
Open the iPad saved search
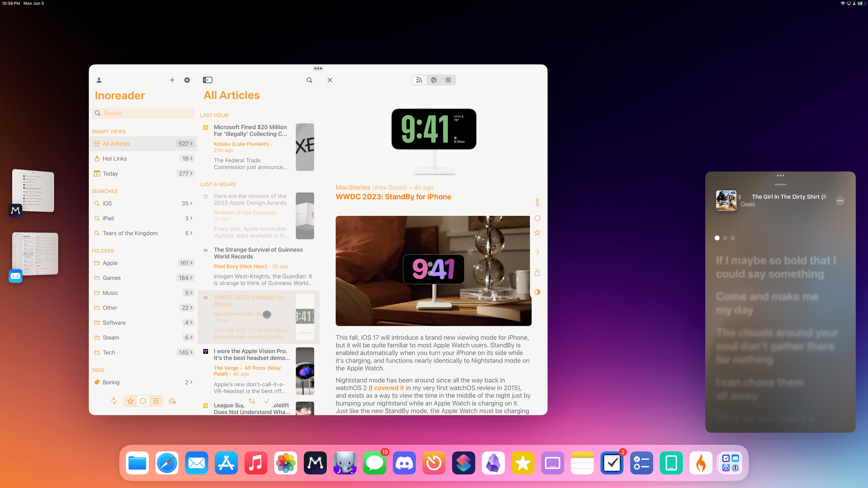(x=143, y=218)
